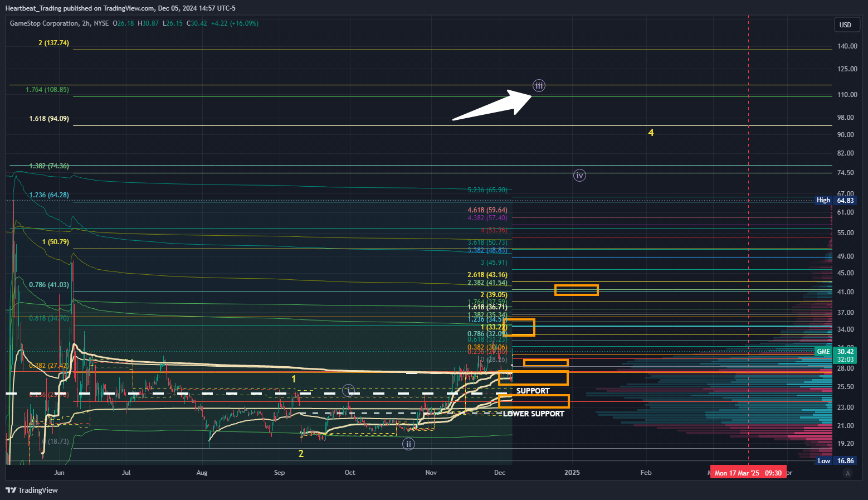
Task: Click the TradingView logo at bottom left
Action: (x=32, y=490)
